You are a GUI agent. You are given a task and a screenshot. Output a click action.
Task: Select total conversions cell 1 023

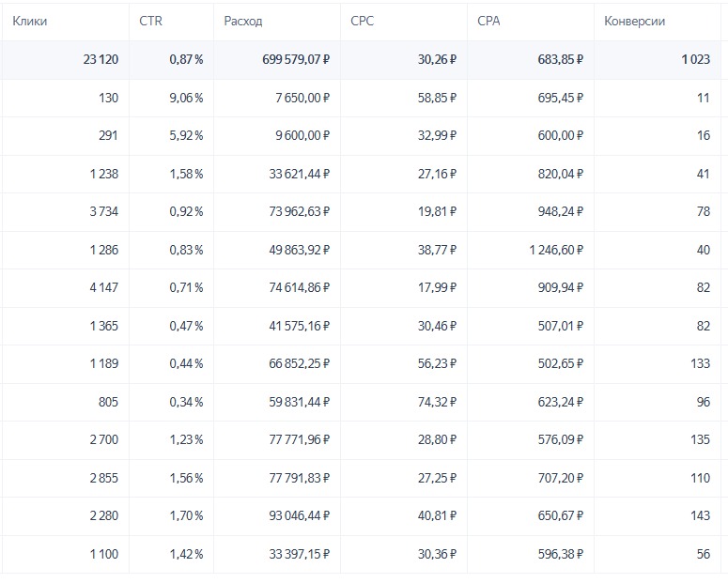695,60
